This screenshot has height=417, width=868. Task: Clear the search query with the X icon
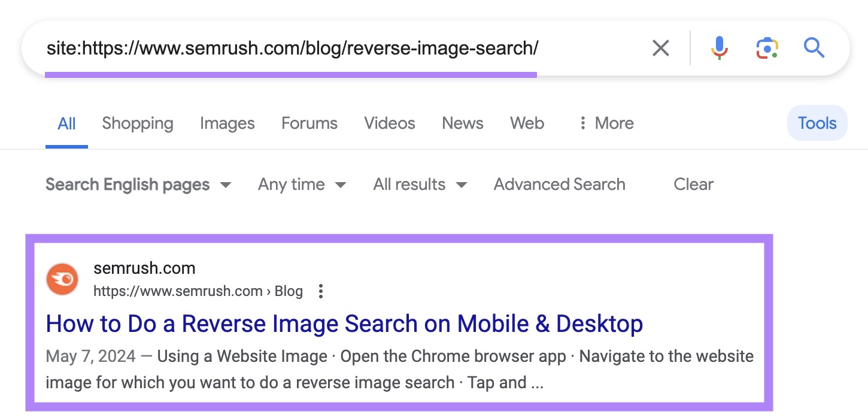(660, 47)
